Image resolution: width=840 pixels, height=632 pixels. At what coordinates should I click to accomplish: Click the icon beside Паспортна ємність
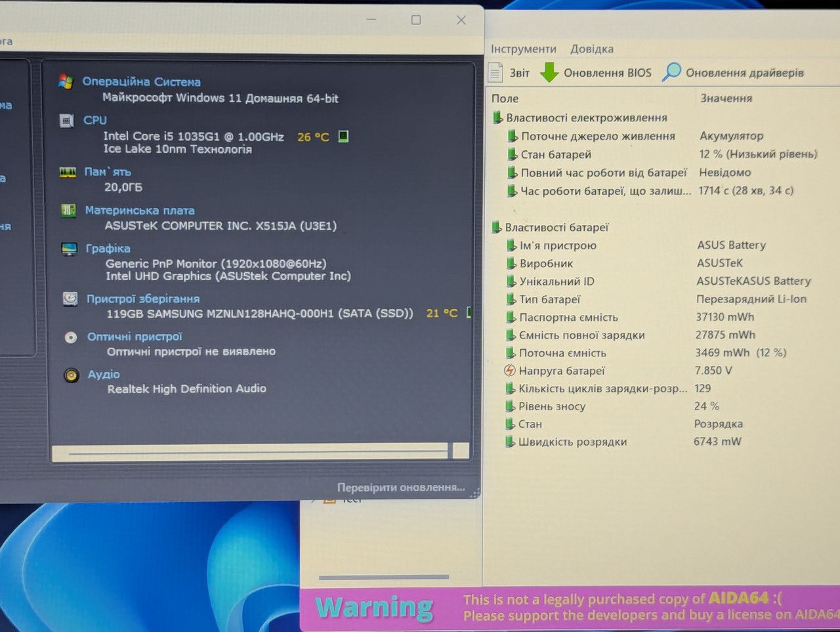511,318
